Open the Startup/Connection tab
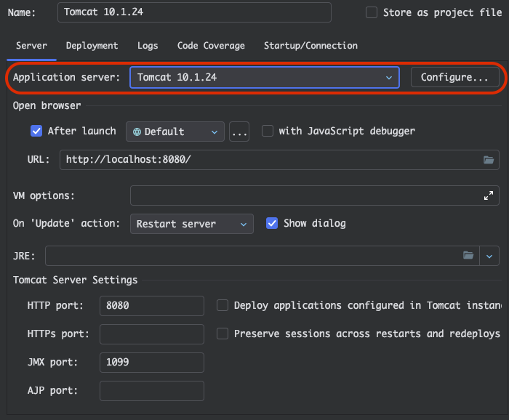Screen dimensions: 509x420 [310, 46]
